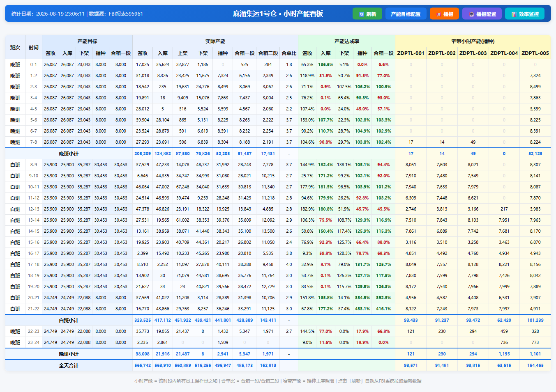Click the 产能达成率 header
This screenshot has height=392, width=556.
click(346, 41)
